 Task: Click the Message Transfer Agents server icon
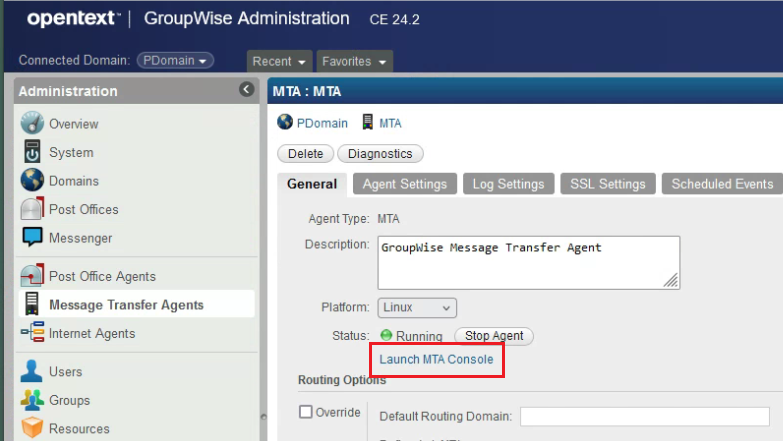(31, 304)
